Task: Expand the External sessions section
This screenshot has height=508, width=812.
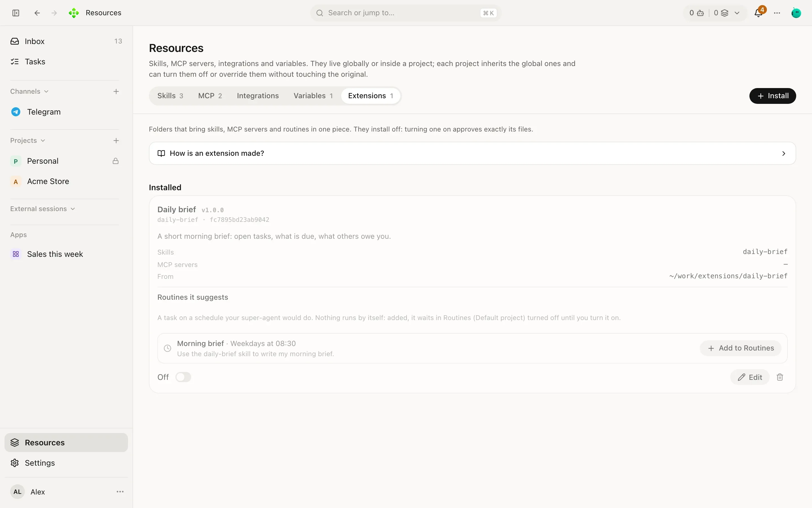Action: pyautogui.click(x=43, y=209)
